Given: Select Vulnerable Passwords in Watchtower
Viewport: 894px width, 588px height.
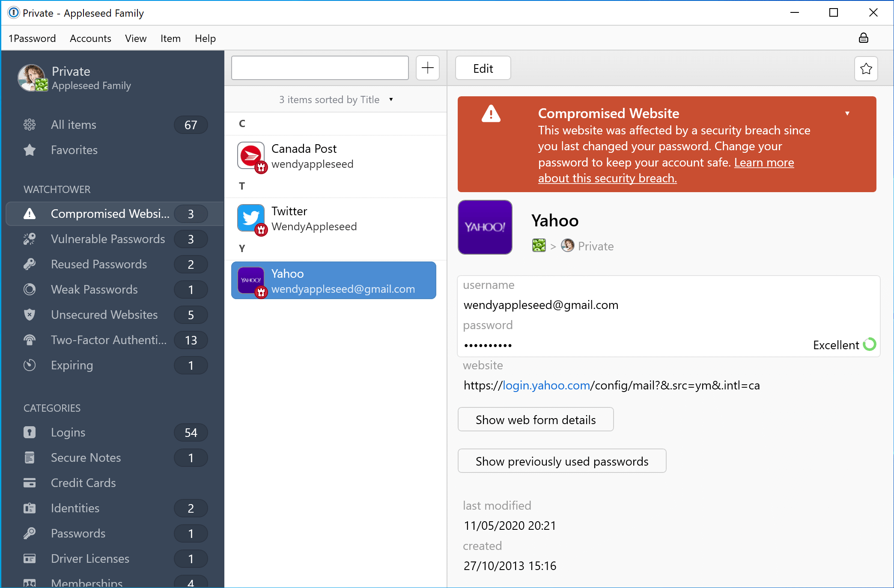Looking at the screenshot, I should click(115, 239).
